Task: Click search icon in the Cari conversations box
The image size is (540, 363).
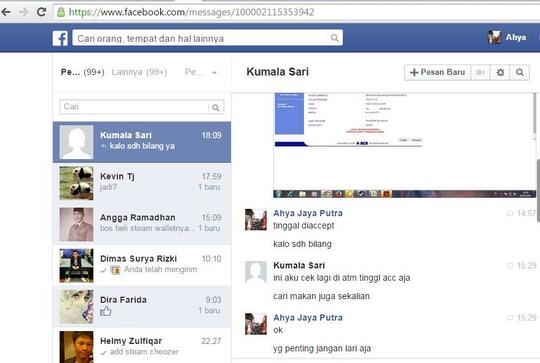Action: pos(216,107)
